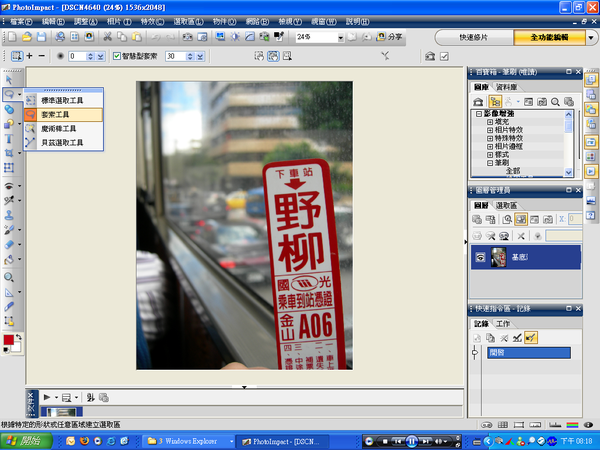Switch to 選取區 tab in layer manager
This screenshot has width=600, height=450.
tap(506, 205)
